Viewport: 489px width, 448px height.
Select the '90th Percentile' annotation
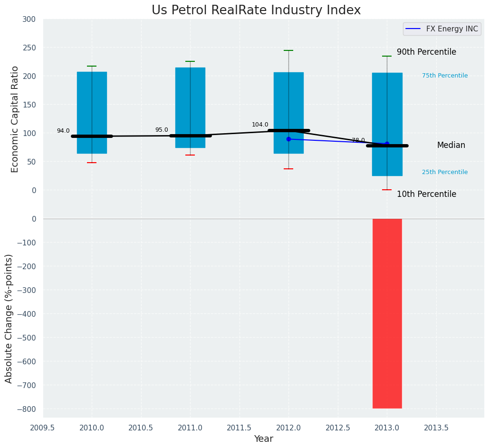click(x=426, y=52)
